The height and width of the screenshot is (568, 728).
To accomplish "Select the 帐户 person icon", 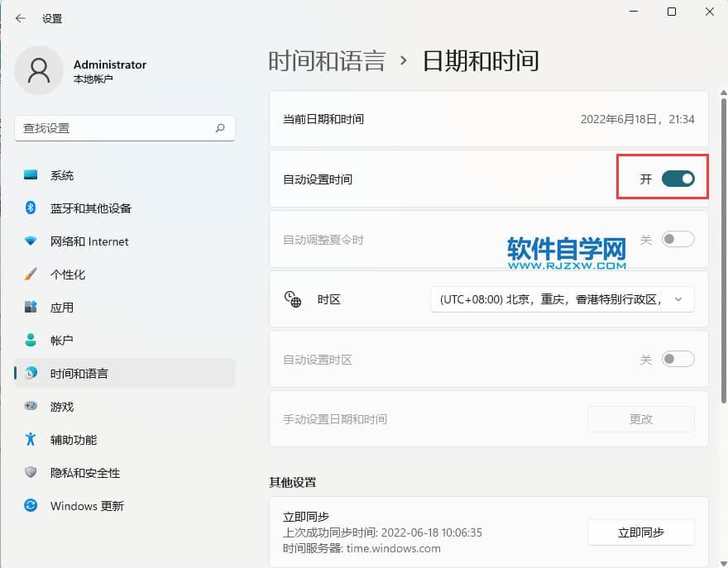I will (31, 341).
